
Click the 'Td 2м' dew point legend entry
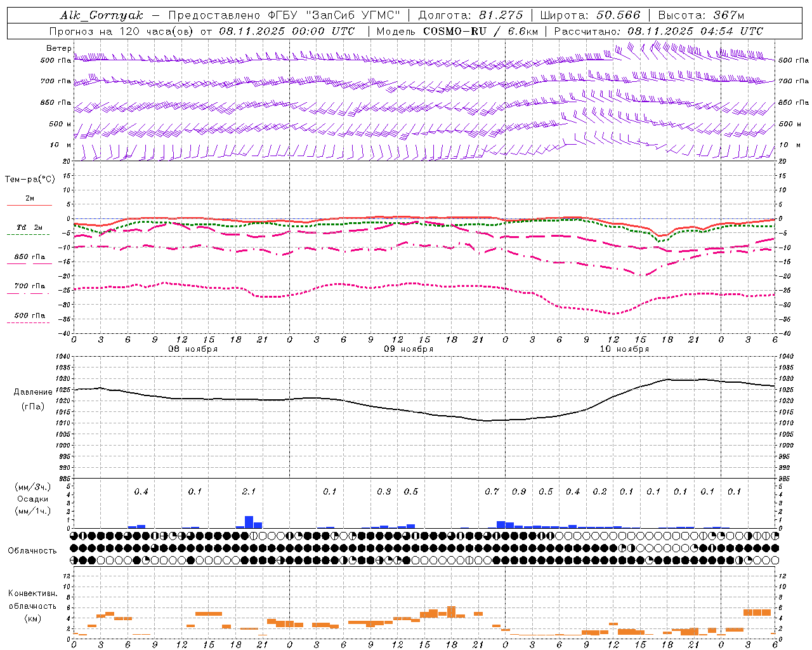30,227
